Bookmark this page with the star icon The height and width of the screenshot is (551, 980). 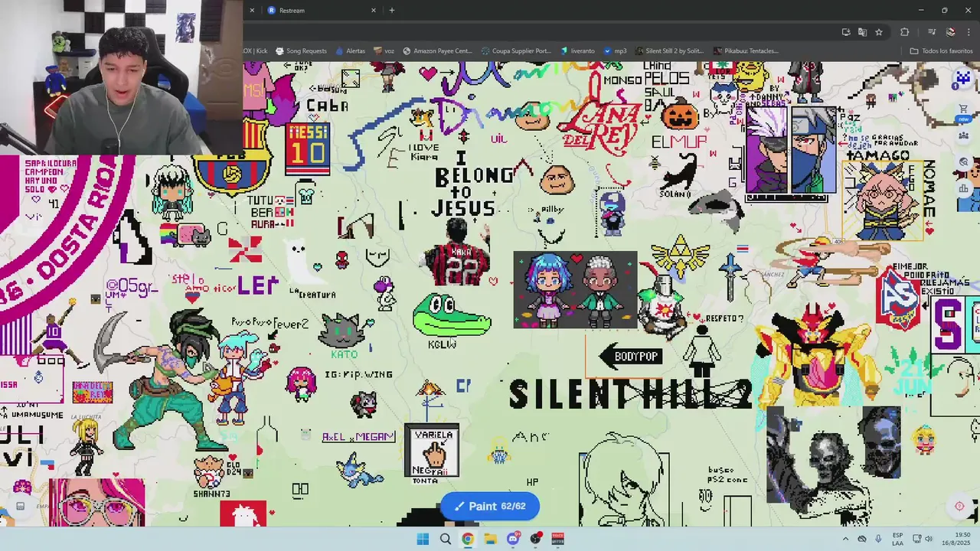[x=879, y=32]
